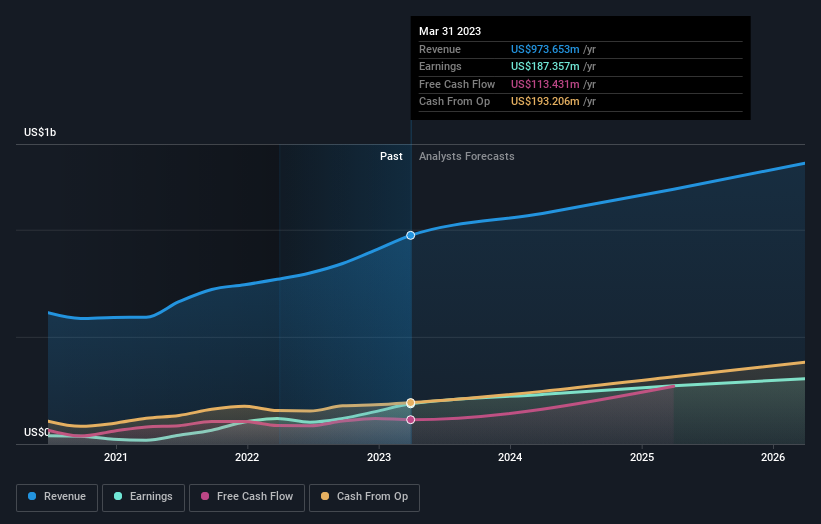Click the orange Cash From Op data point
This screenshot has width=821, height=524.
pyautogui.click(x=410, y=403)
